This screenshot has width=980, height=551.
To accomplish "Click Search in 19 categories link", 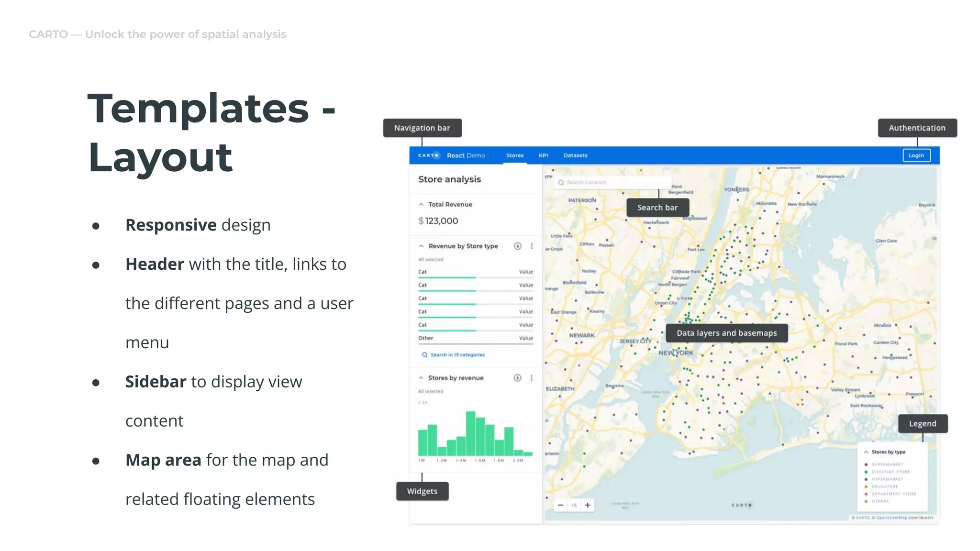I will coord(457,355).
